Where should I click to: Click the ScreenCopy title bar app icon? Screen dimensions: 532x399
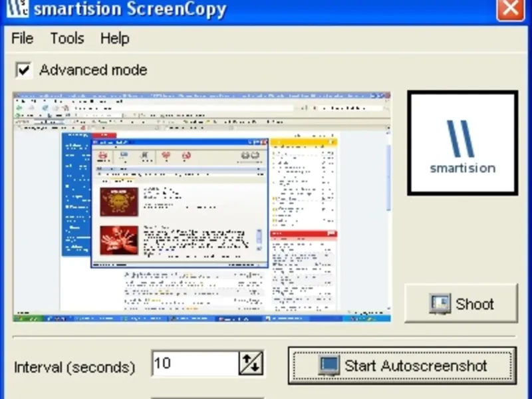[x=17, y=7]
